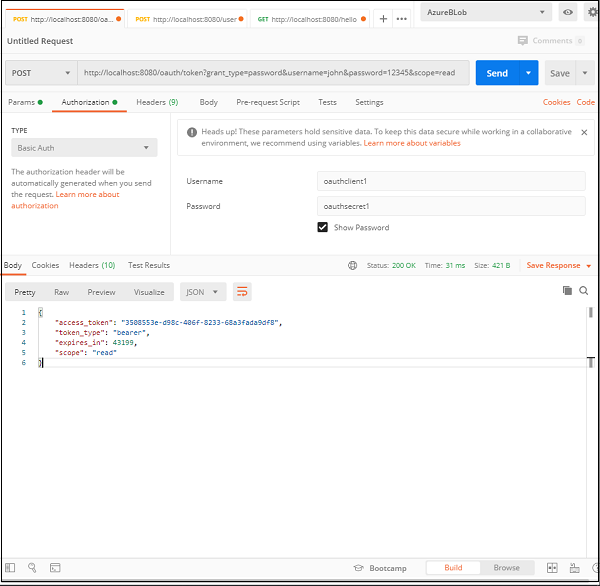Open environment quick look eye icon
The height and width of the screenshot is (586, 600).
tap(568, 13)
